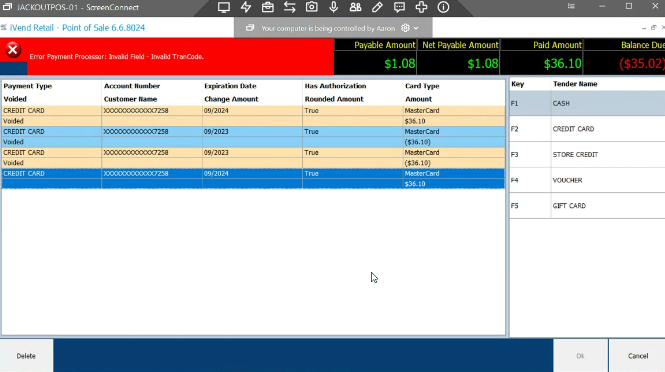Select the F2 CREDIT CARD tender

[587, 129]
